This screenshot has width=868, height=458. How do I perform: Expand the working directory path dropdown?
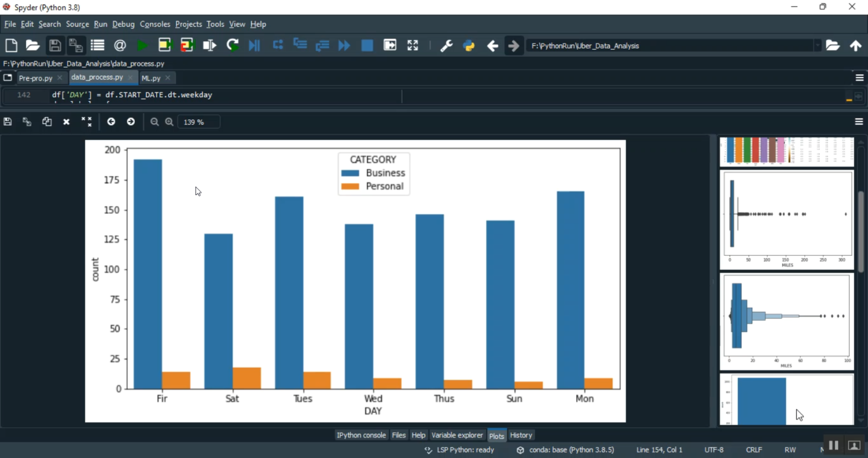[817, 46]
